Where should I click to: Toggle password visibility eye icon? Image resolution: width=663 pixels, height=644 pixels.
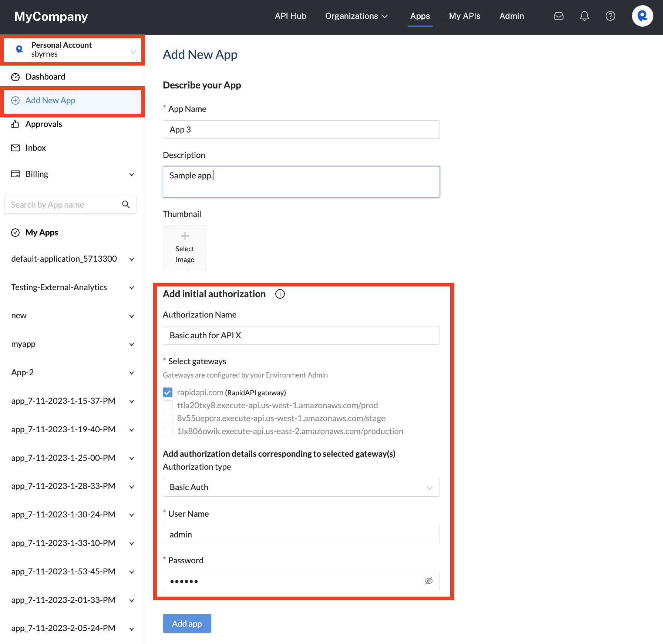pos(429,581)
